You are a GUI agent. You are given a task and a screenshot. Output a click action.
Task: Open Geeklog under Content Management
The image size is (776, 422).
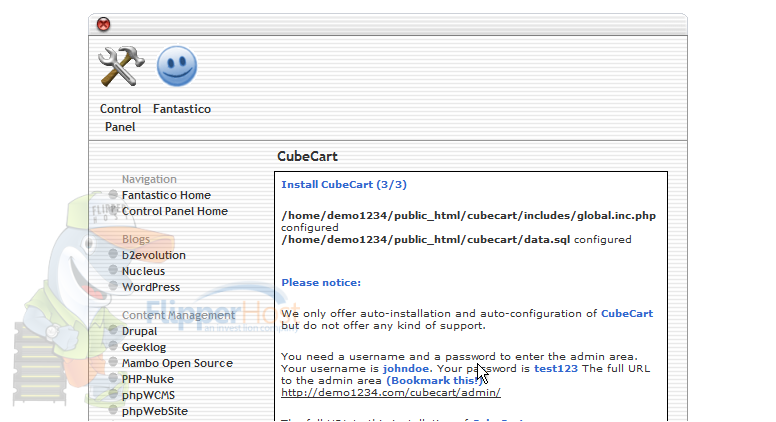pos(144,347)
